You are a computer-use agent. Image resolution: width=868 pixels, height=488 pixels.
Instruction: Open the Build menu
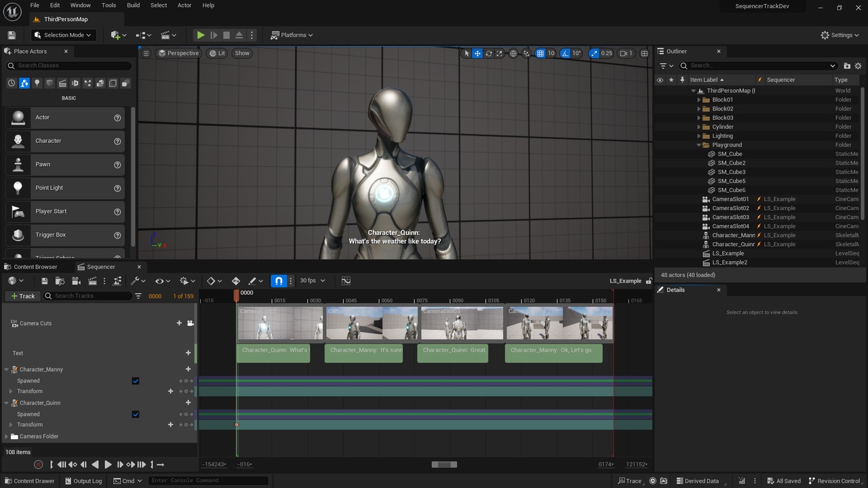coord(134,5)
